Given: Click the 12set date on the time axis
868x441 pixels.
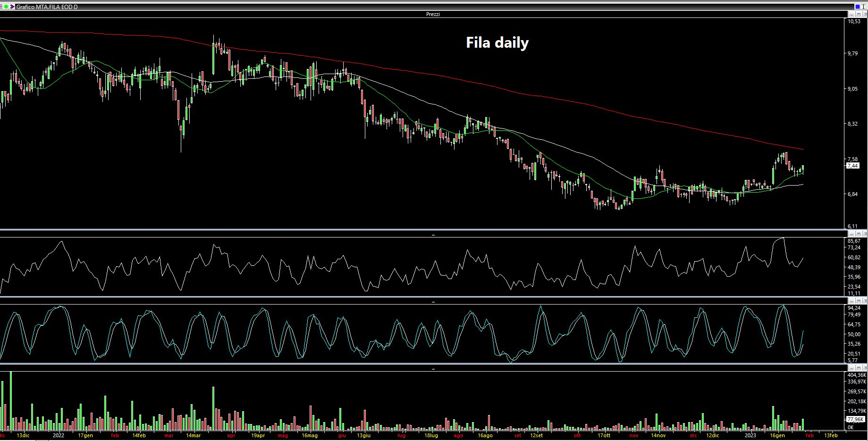Looking at the screenshot, I should click(x=536, y=435).
